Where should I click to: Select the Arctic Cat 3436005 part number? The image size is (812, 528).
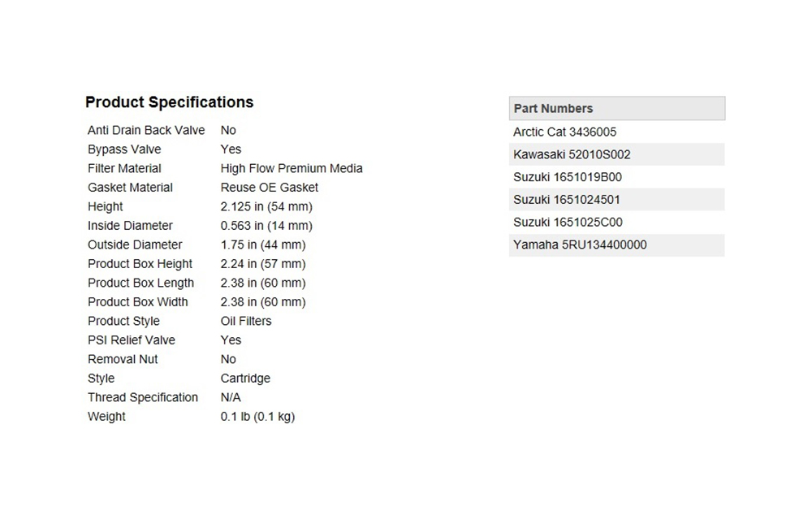564,132
